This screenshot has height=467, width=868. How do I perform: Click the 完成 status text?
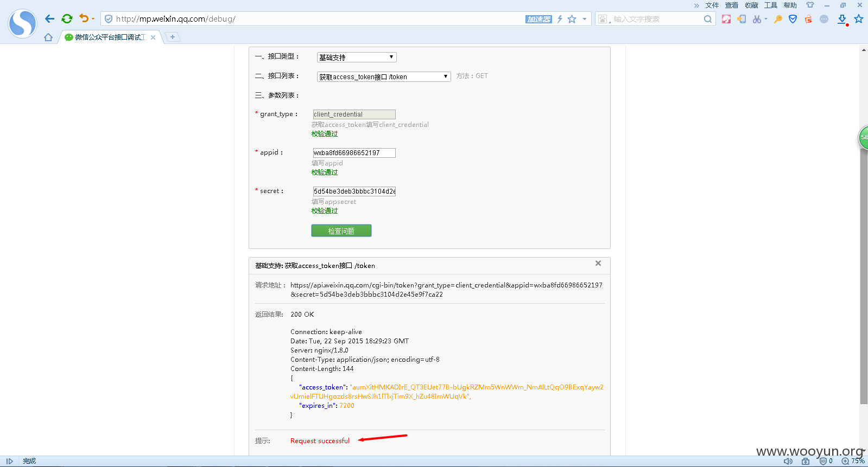click(29, 461)
